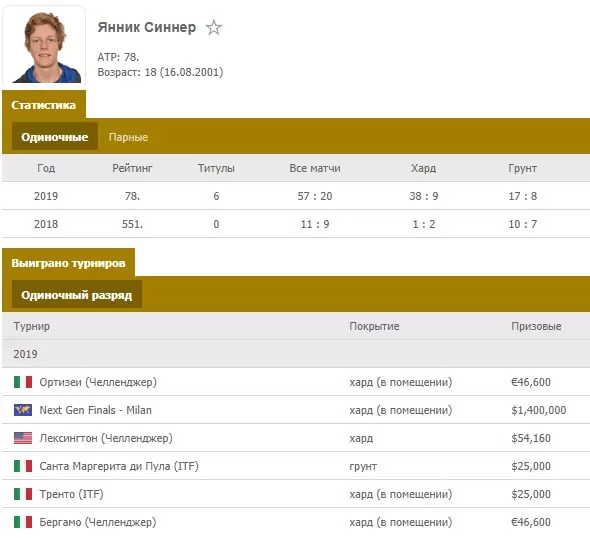Open the Статистика section tab
Screen dimensions: 590x538
[x=44, y=105]
